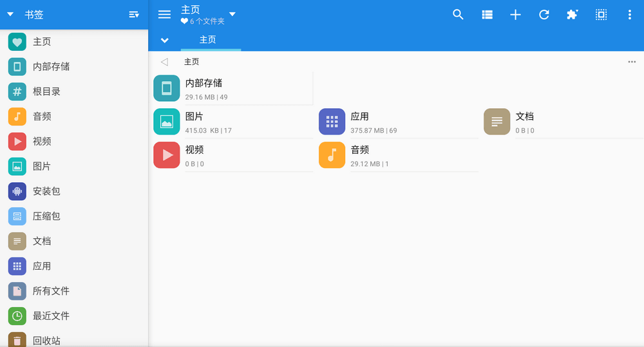
Task: Refresh the current folder view
Action: click(x=544, y=15)
